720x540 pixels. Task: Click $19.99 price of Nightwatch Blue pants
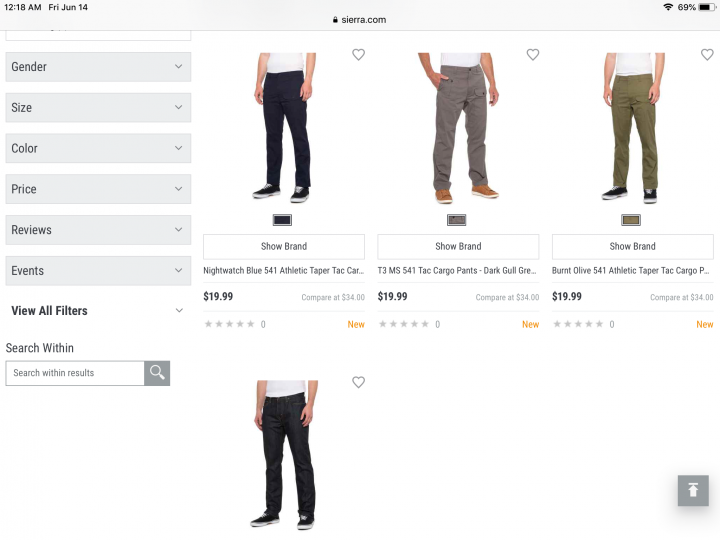point(218,297)
